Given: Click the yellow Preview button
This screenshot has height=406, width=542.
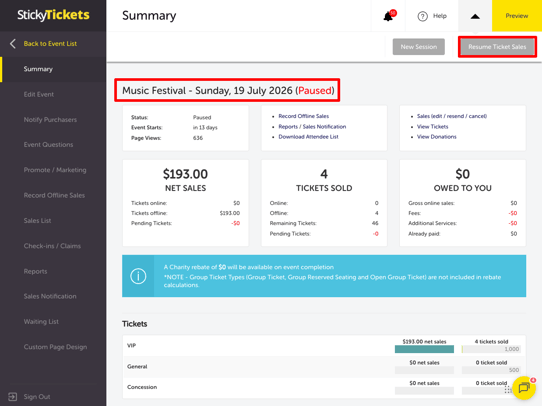Looking at the screenshot, I should coord(517,16).
